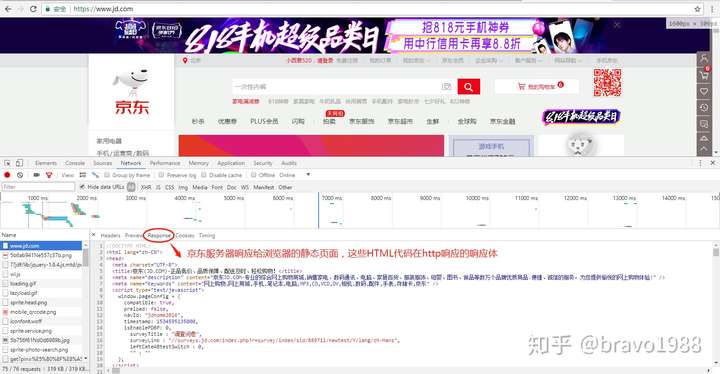Select the lazyload.gif request
This screenshot has height=374, width=720.
pyautogui.click(x=41, y=293)
